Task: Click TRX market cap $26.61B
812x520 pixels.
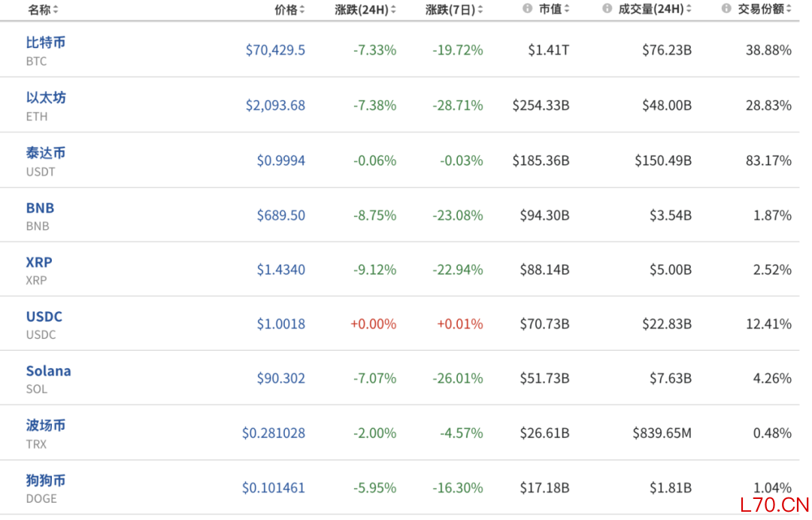Action: [x=545, y=433]
